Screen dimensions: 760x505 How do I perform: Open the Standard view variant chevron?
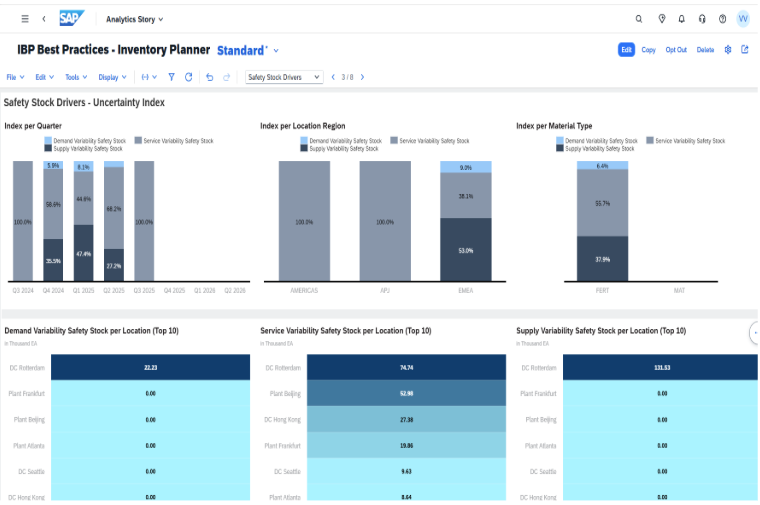276,50
